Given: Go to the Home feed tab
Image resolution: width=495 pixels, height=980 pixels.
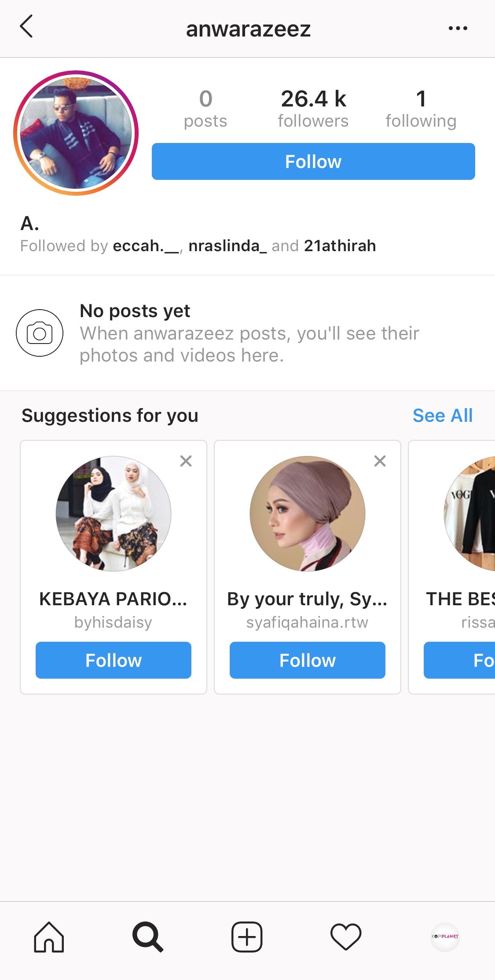Looking at the screenshot, I should [49, 937].
